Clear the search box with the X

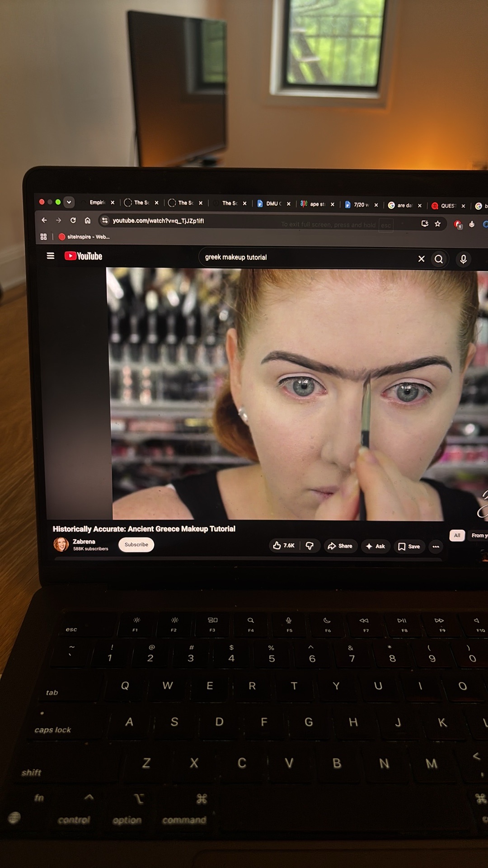click(421, 259)
